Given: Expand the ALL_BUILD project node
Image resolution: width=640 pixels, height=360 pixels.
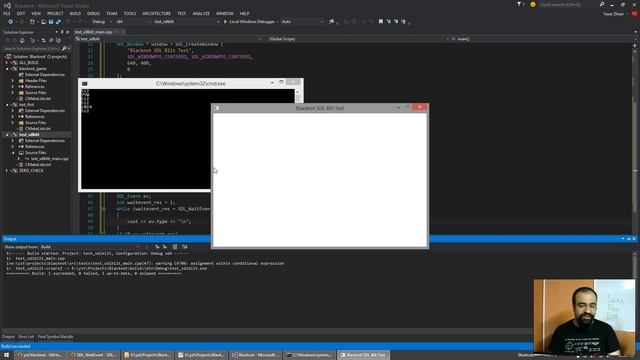Looking at the screenshot, I should pyautogui.click(x=7, y=63).
